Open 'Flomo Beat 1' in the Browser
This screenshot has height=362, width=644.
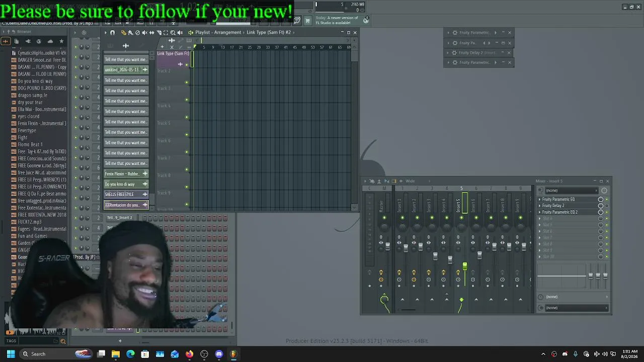pos(30,144)
